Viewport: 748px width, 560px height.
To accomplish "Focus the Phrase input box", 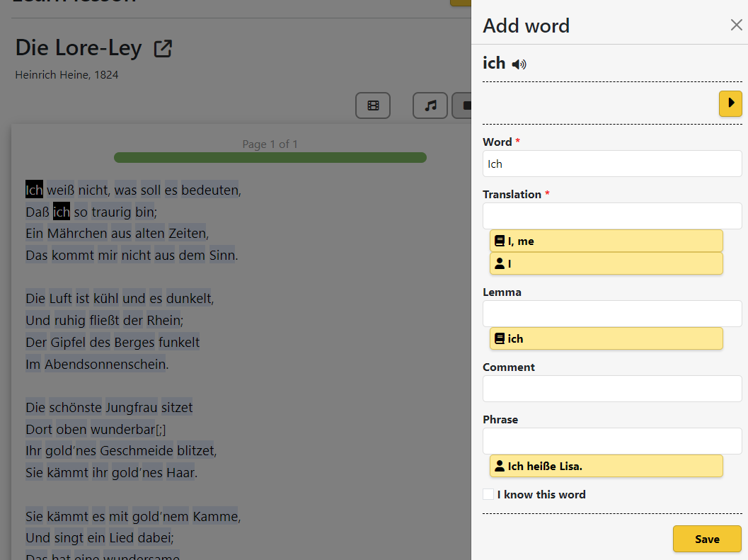I will [x=612, y=441].
